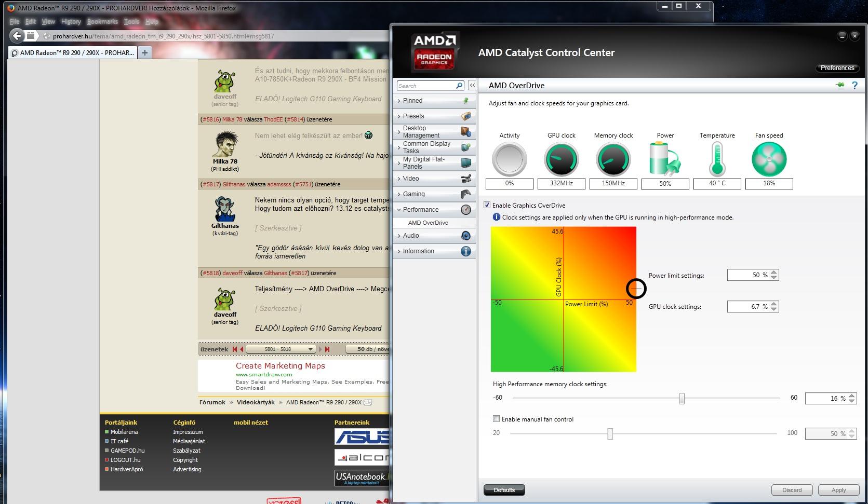The image size is (868, 504).
Task: Select AMD OverDrive tree item
Action: (428, 223)
